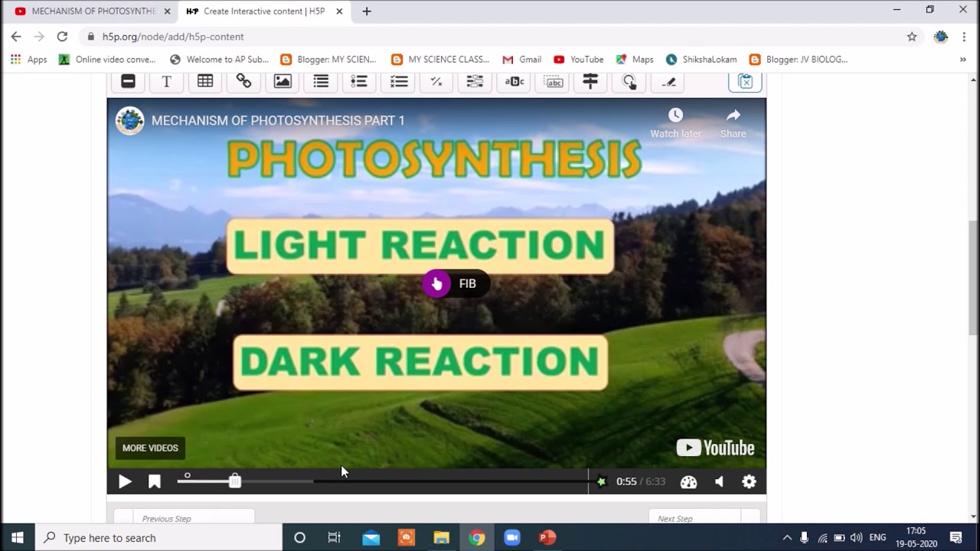Add a Statements summary interaction
The height and width of the screenshot is (551, 980).
click(x=321, y=81)
